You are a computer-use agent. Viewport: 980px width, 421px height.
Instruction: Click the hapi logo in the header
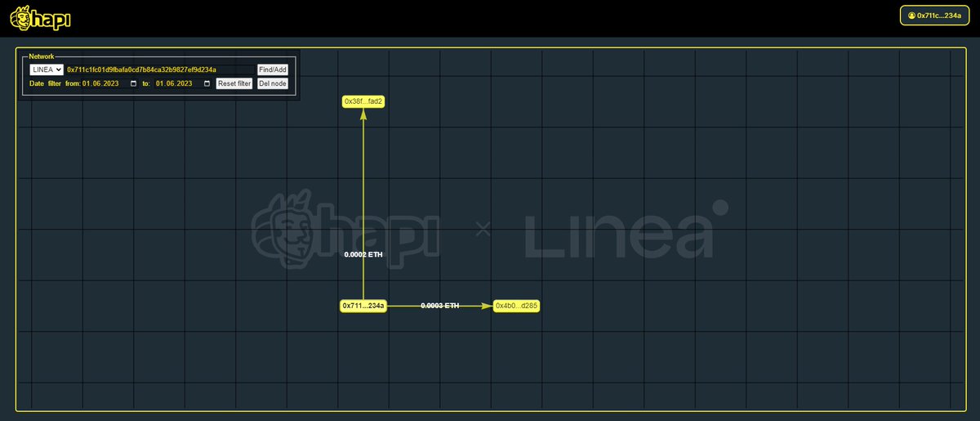tap(41, 18)
